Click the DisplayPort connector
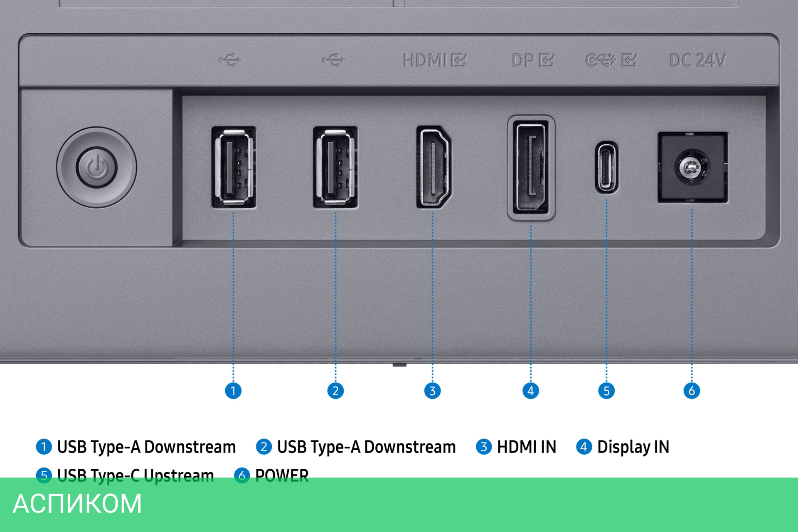 531,167
